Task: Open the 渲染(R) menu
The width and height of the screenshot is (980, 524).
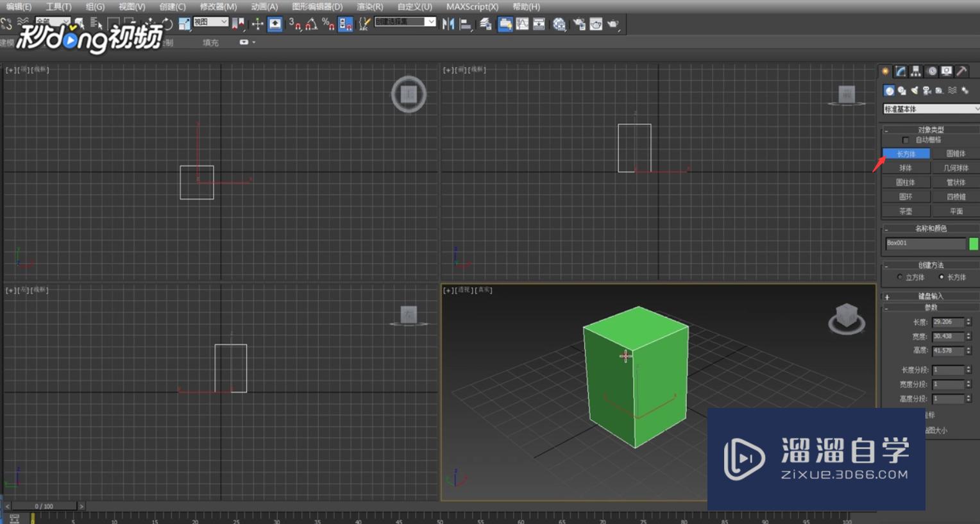Action: click(369, 6)
